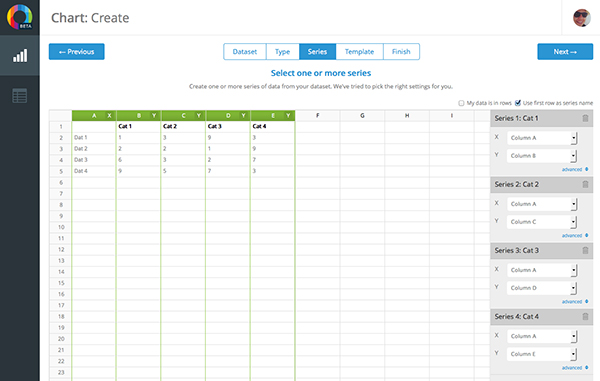Open Series 2 X dropdown (Column A)

tap(542, 204)
